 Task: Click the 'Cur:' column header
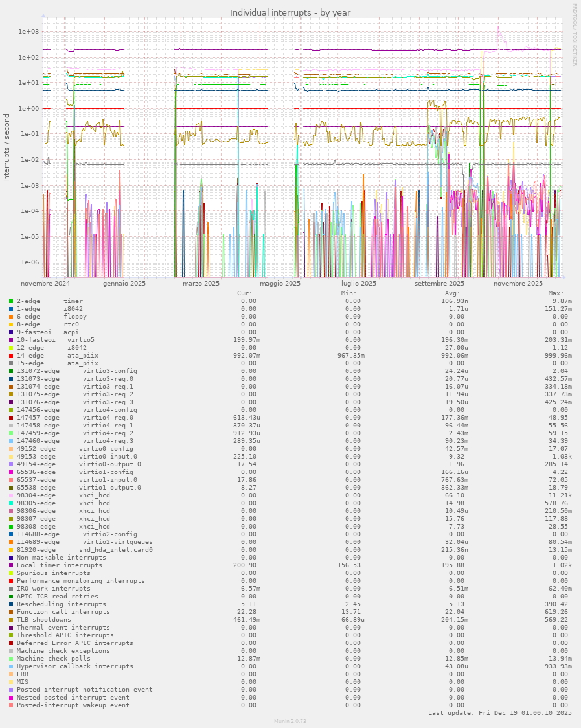(x=245, y=293)
